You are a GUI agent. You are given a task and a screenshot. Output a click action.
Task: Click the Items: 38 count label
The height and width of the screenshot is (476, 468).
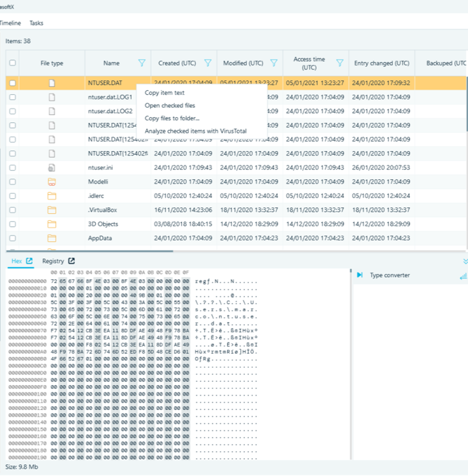click(18, 41)
